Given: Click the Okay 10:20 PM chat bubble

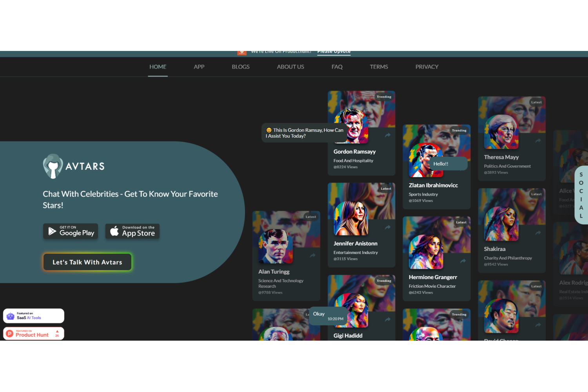Looking at the screenshot, I should point(328,316).
